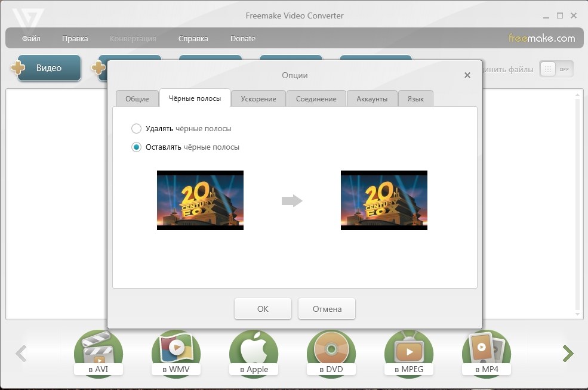The width and height of the screenshot is (588, 390).
Task: Select the MPEG television format icon
Action: (x=409, y=352)
